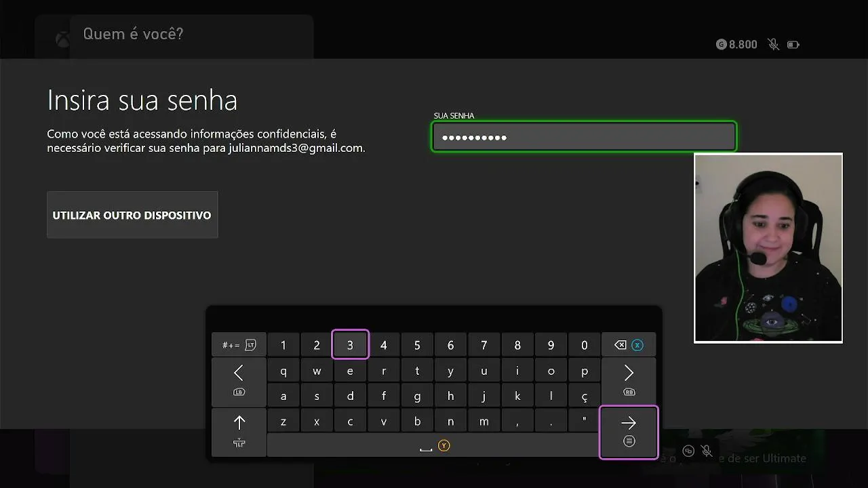Select the Xbox logo icon at top left
This screenshot has height=488, width=868.
tap(62, 39)
